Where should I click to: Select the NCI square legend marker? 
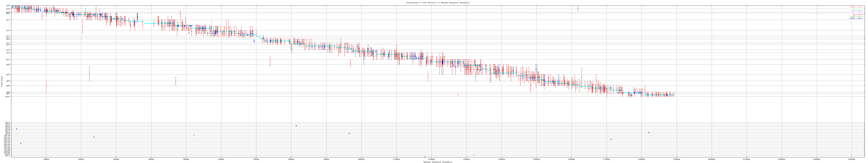click(860, 11)
